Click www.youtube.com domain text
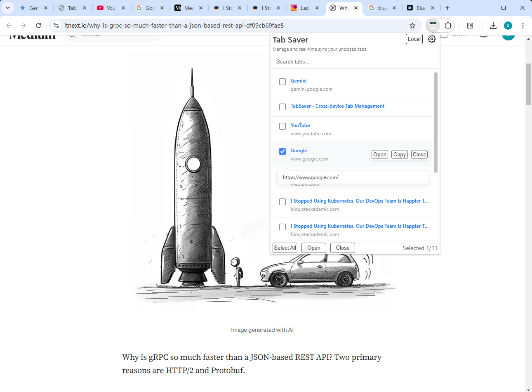Viewport: 532px width, 392px height. pyautogui.click(x=311, y=134)
